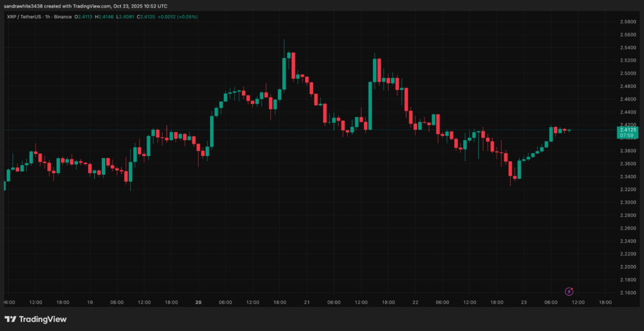Click the last 18:00 label on time axis
Screen dimensions: 644x331
pos(606,302)
